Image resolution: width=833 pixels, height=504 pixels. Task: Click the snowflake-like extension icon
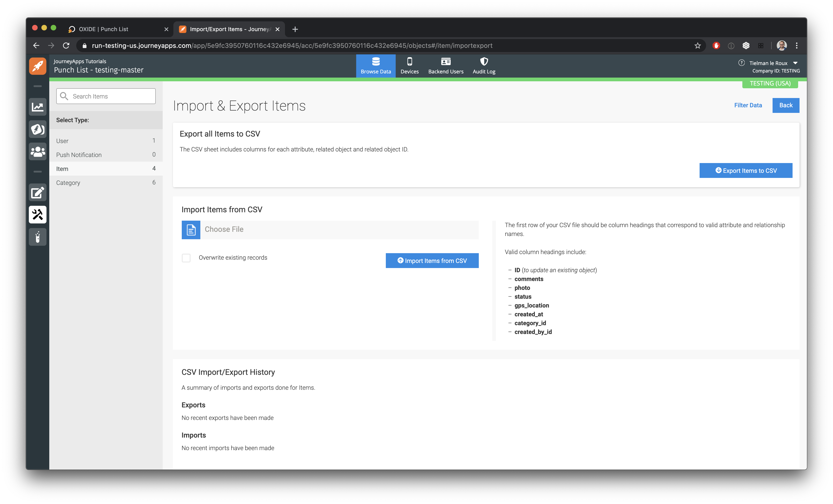pos(746,46)
